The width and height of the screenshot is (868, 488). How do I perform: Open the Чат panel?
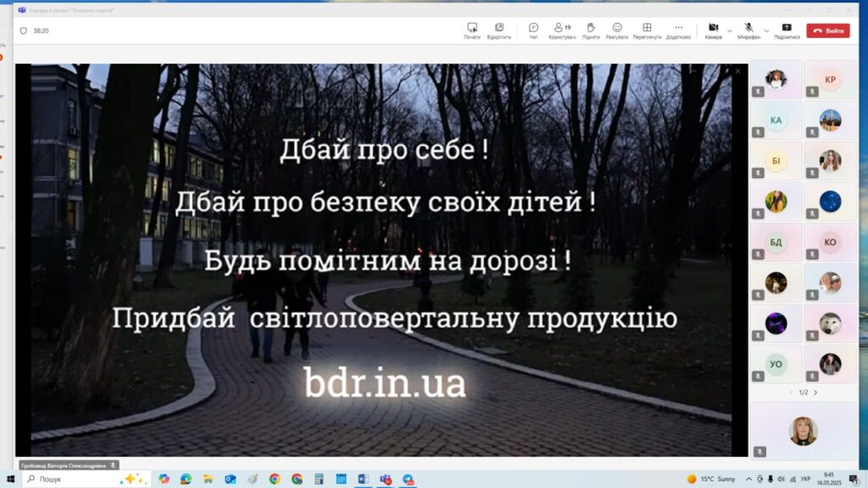pos(533,30)
